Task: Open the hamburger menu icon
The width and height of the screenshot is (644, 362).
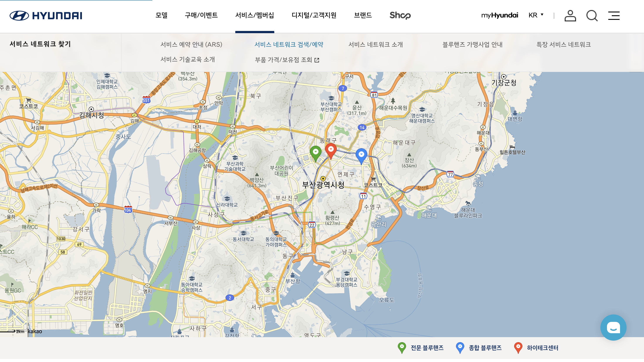Action: click(614, 15)
